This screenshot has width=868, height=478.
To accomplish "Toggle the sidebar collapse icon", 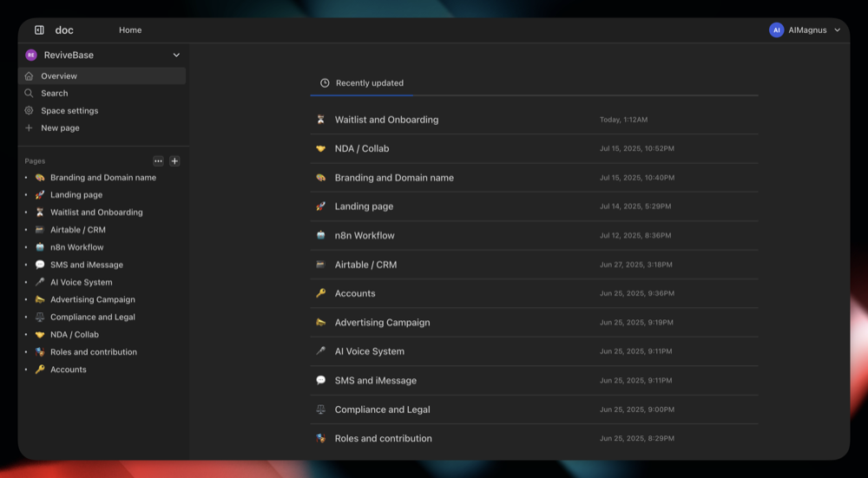I will coord(39,30).
